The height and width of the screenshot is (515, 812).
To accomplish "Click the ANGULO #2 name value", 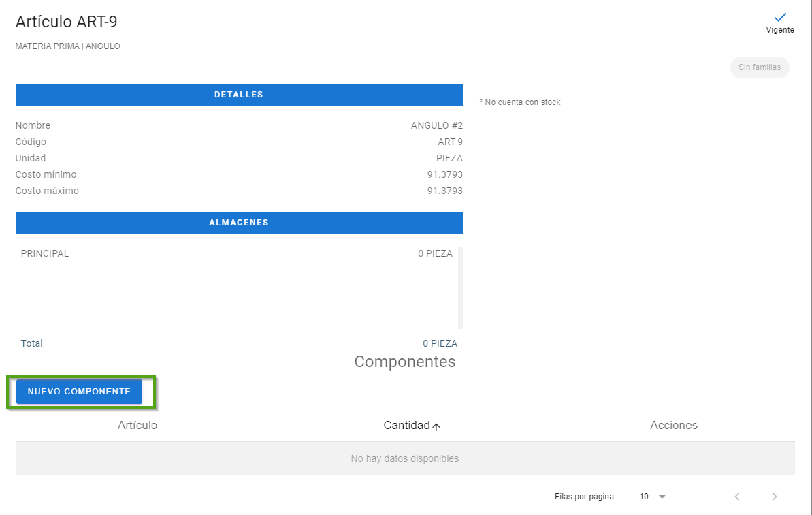I will (x=436, y=125).
